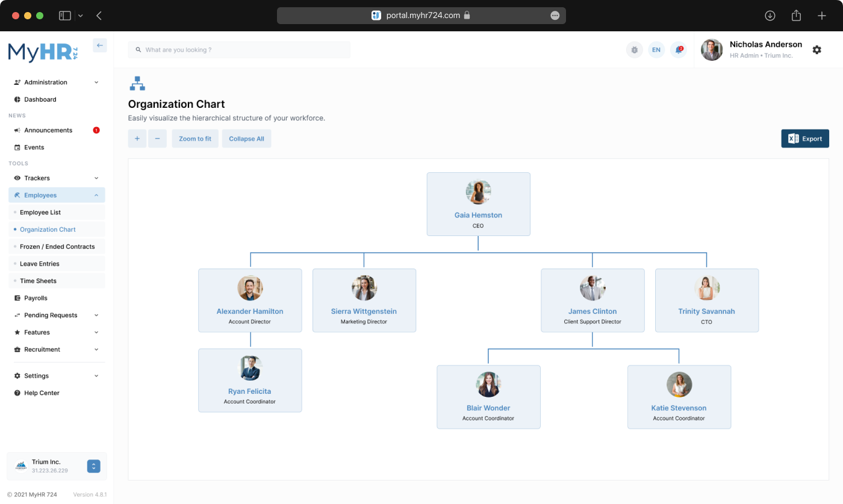Click the Recruitment briefcase icon
Viewport: 843px width, 504px height.
point(17,350)
